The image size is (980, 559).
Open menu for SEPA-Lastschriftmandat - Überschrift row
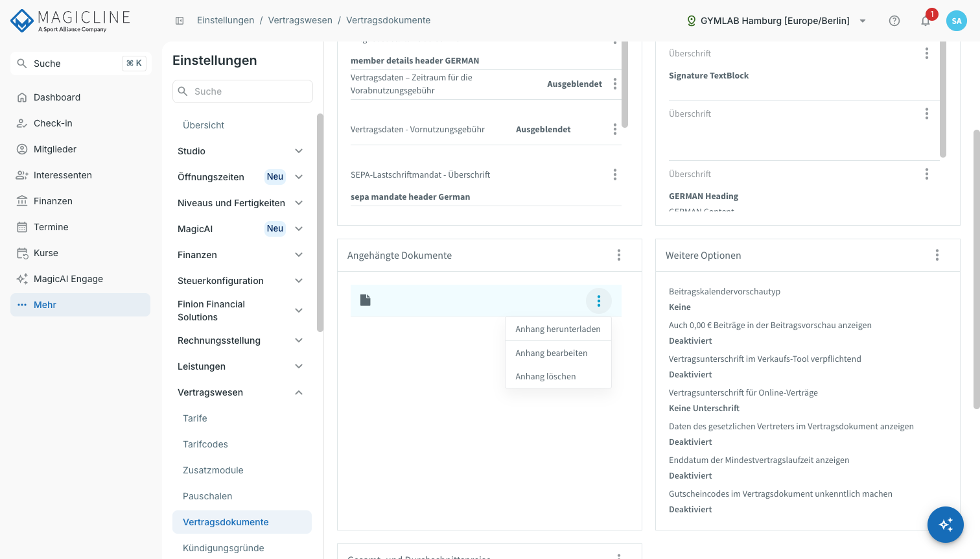pos(615,175)
